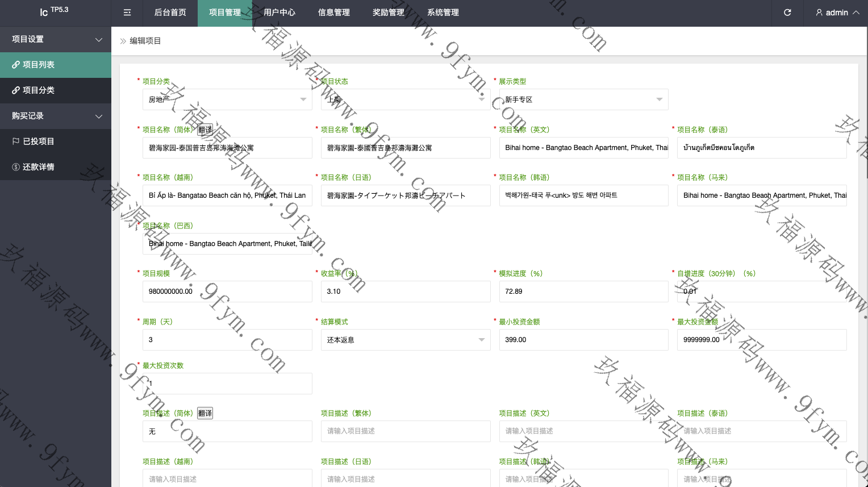Click the coin icon beside 还款详情
The height and width of the screenshot is (487, 868).
(16, 167)
